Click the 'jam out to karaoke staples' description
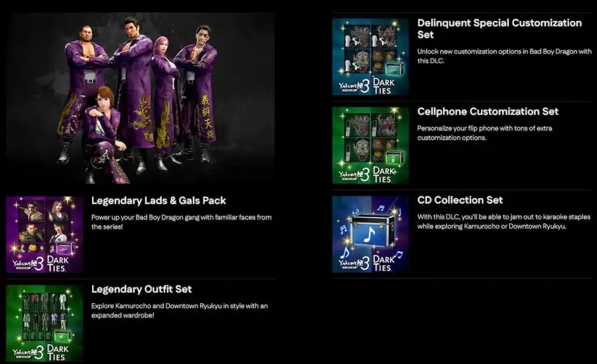 (x=504, y=221)
